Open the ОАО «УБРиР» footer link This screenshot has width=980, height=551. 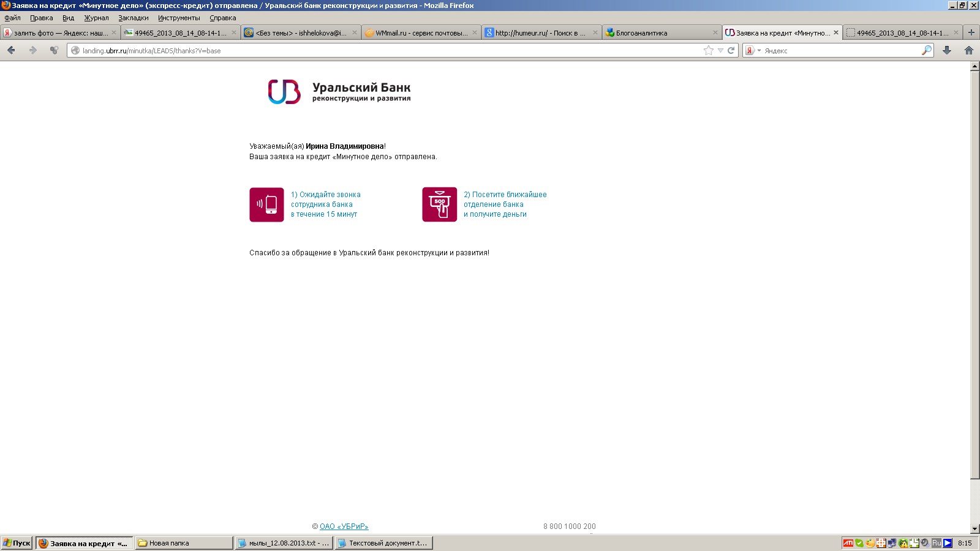344,527
